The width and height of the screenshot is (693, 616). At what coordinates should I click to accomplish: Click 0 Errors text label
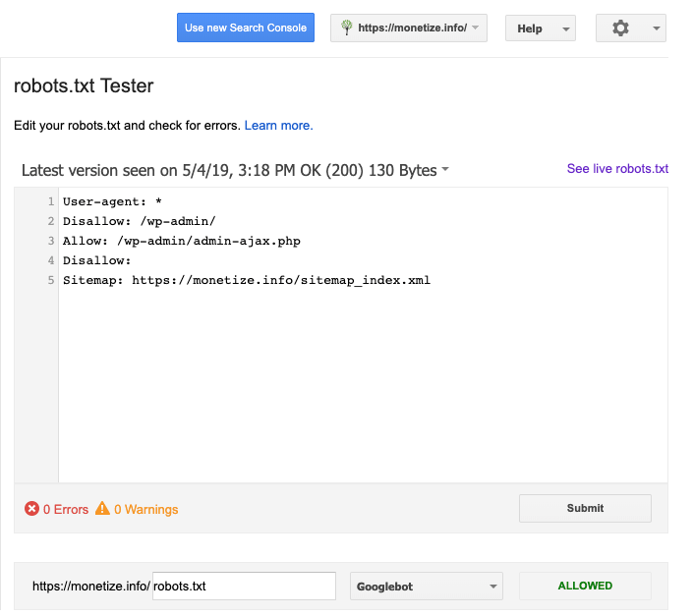pyautogui.click(x=66, y=509)
